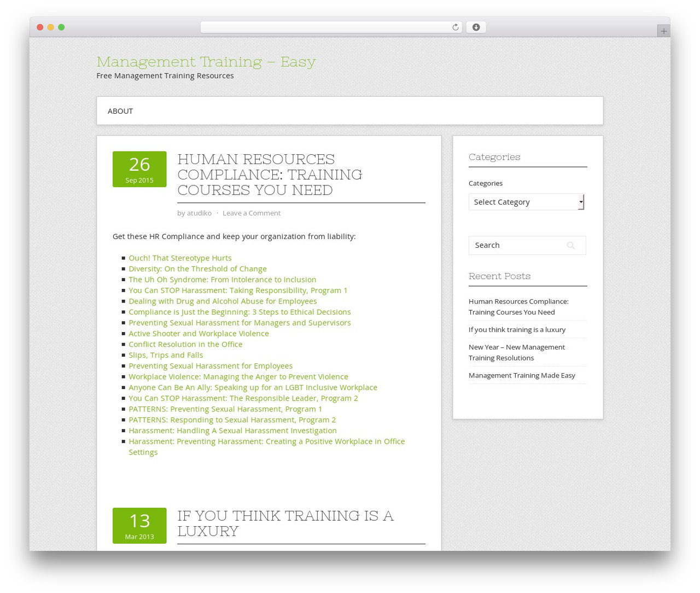
Task: Click the Search input field
Action: (x=527, y=245)
